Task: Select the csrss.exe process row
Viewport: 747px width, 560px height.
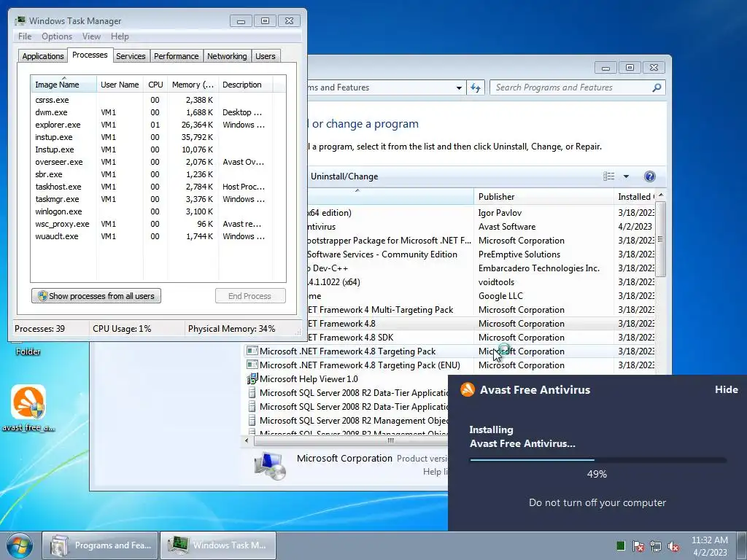Action: click(x=152, y=100)
